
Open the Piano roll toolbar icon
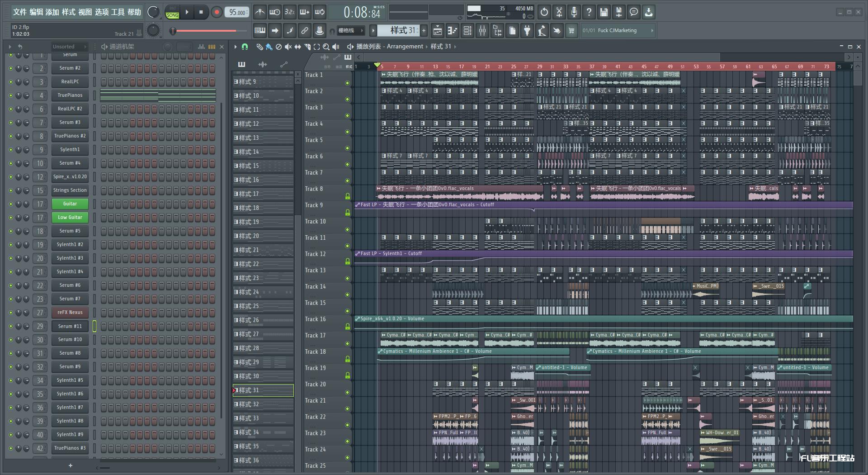coord(452,30)
